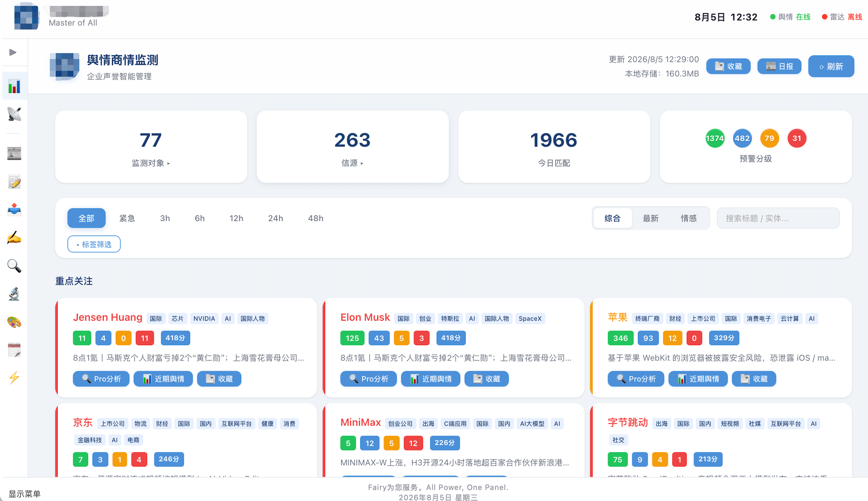Open the calendar sidebar icon
868x501 pixels.
(14, 350)
